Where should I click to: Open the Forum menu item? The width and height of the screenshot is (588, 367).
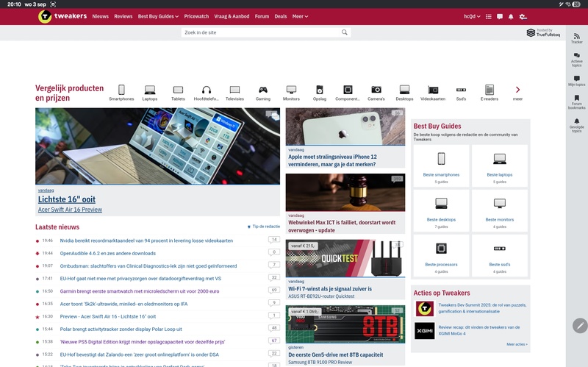tap(262, 16)
